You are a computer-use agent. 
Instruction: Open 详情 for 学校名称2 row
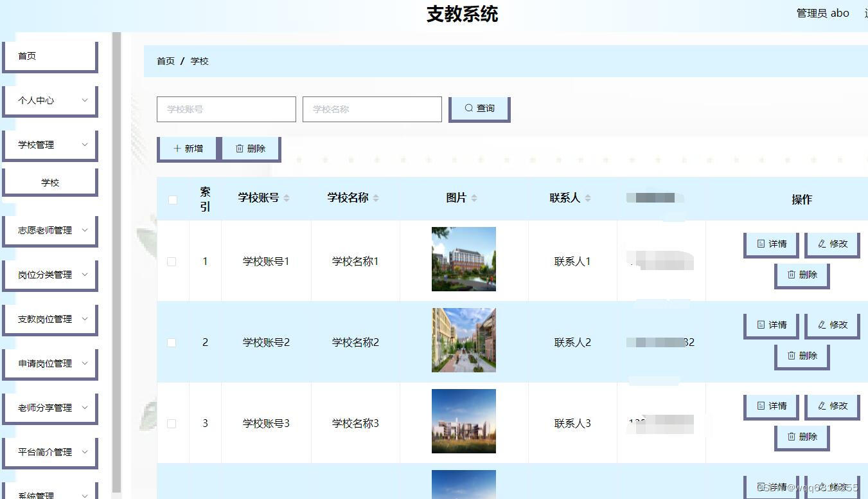click(771, 325)
